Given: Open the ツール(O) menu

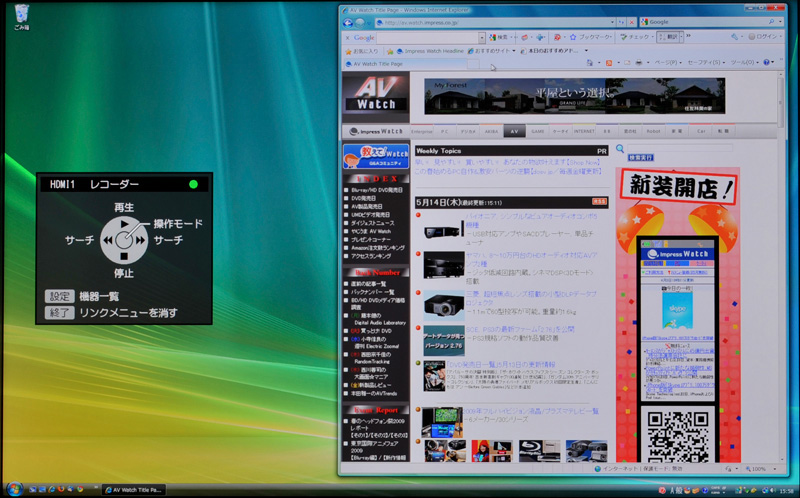Looking at the screenshot, I should click(744, 63).
